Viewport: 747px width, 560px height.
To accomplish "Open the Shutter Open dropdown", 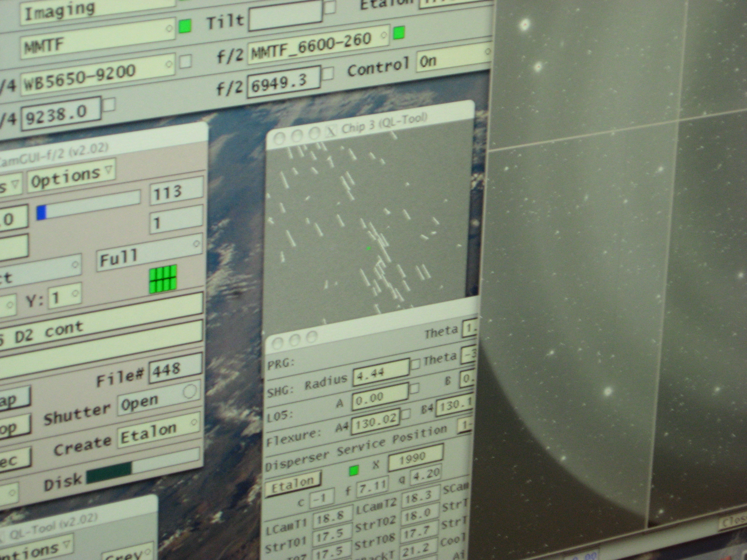I will click(x=159, y=399).
